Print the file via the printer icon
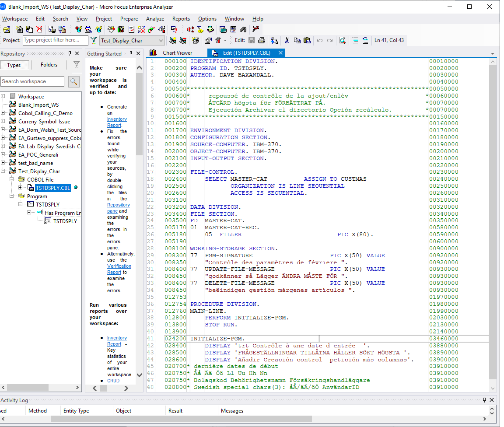The image size is (504, 427). (x=261, y=40)
